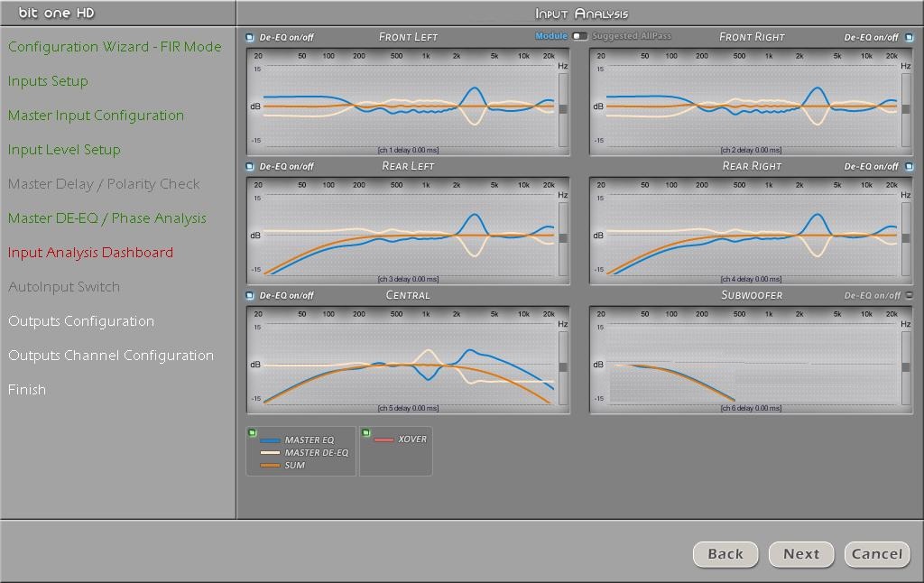The width and height of the screenshot is (924, 583).
Task: Toggle De-EQ for Front Left channel
Action: 250,38
